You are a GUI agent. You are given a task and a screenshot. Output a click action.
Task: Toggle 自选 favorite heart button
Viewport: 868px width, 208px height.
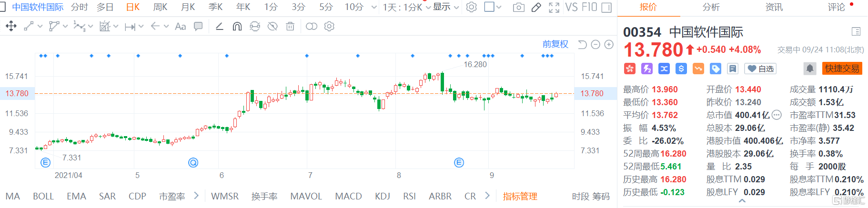pos(760,69)
